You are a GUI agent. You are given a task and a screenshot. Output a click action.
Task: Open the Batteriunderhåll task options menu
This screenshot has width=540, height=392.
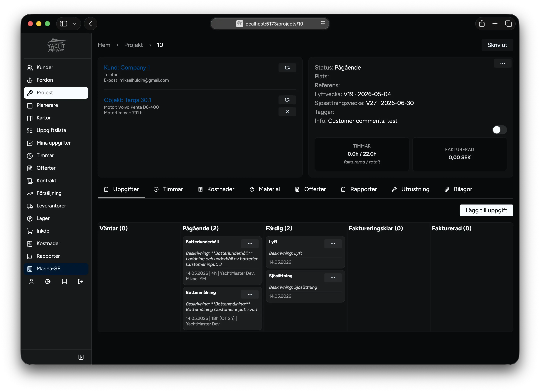pyautogui.click(x=250, y=244)
